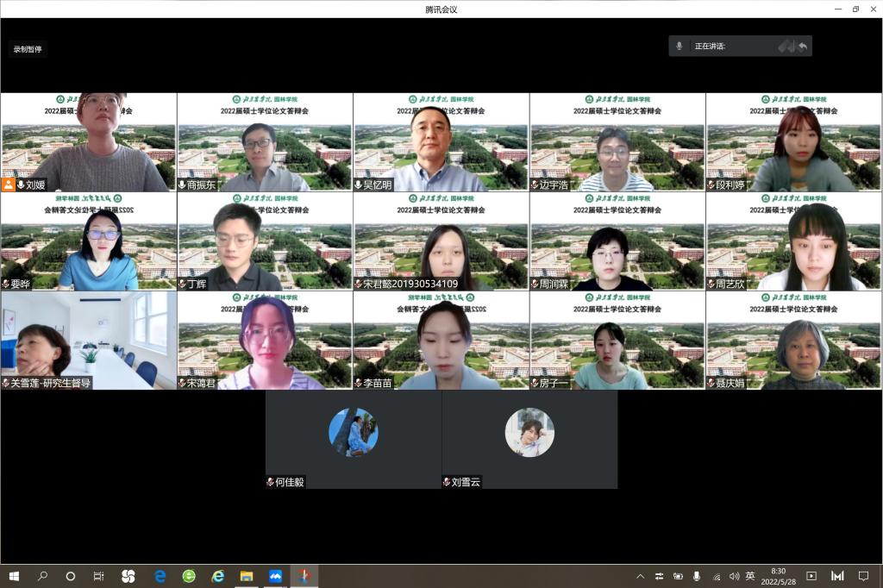This screenshot has height=588, width=883.
Task: Click the curved arrow icon in the speaking bar
Action: tap(803, 47)
